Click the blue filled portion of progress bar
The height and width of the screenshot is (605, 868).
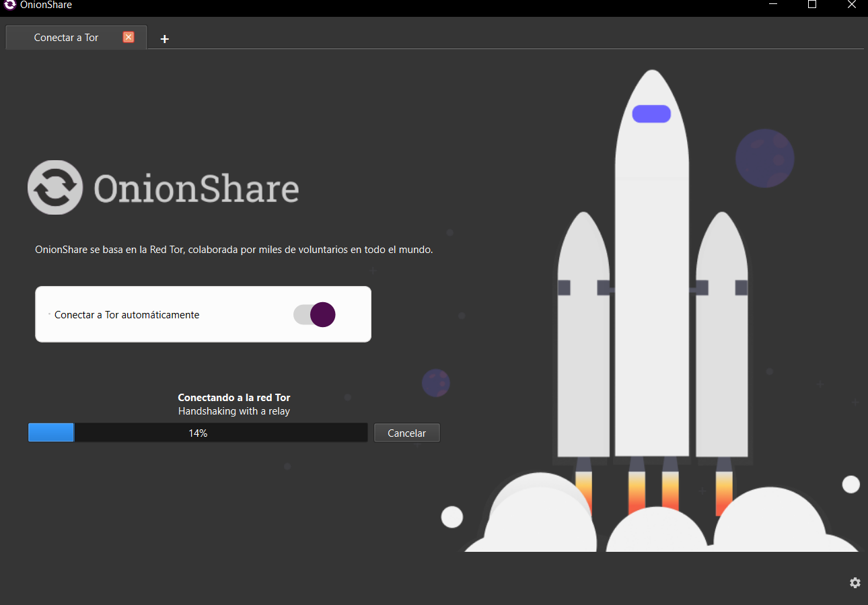tap(51, 433)
